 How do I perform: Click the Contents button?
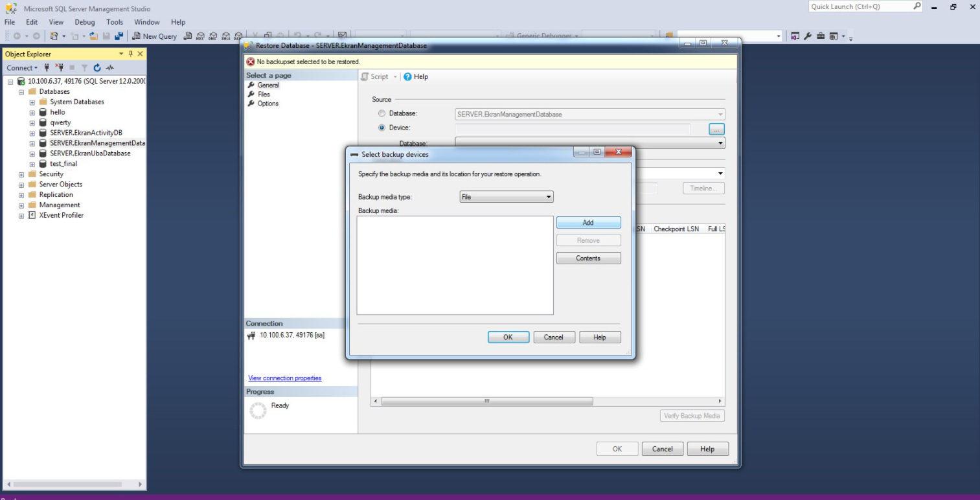click(x=588, y=258)
